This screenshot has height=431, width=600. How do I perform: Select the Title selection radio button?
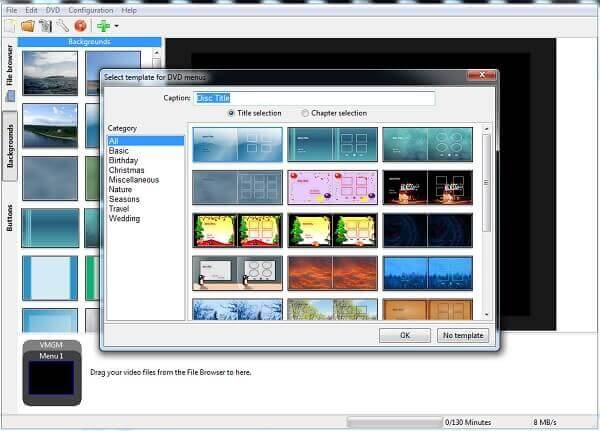231,113
